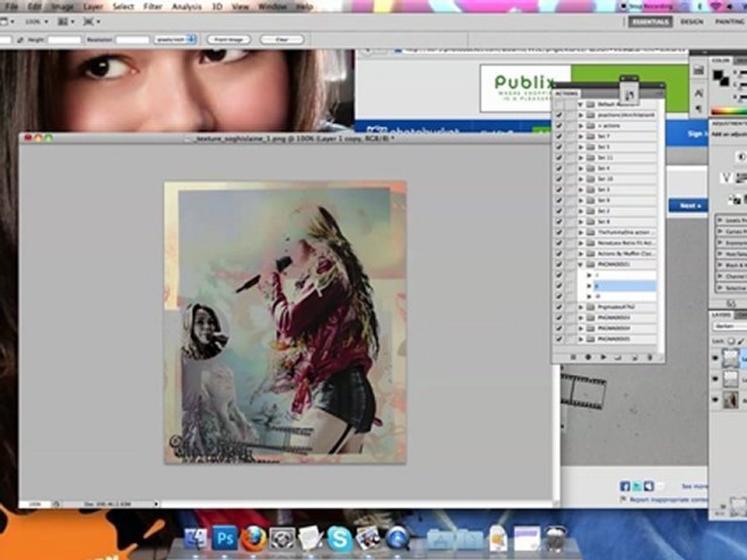Image resolution: width=747 pixels, height=560 pixels.
Task: Toggle checkbox for Set 11 action
Action: 559,158
